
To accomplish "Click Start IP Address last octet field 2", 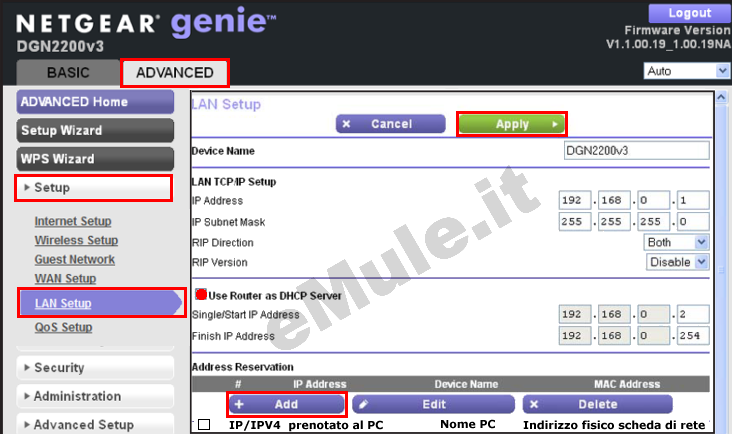I will (x=693, y=315).
